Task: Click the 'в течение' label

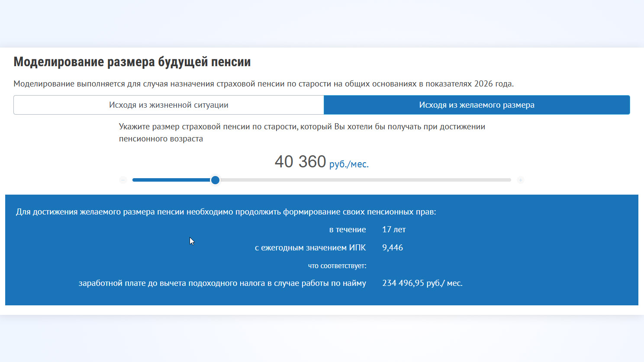Action: pyautogui.click(x=347, y=230)
